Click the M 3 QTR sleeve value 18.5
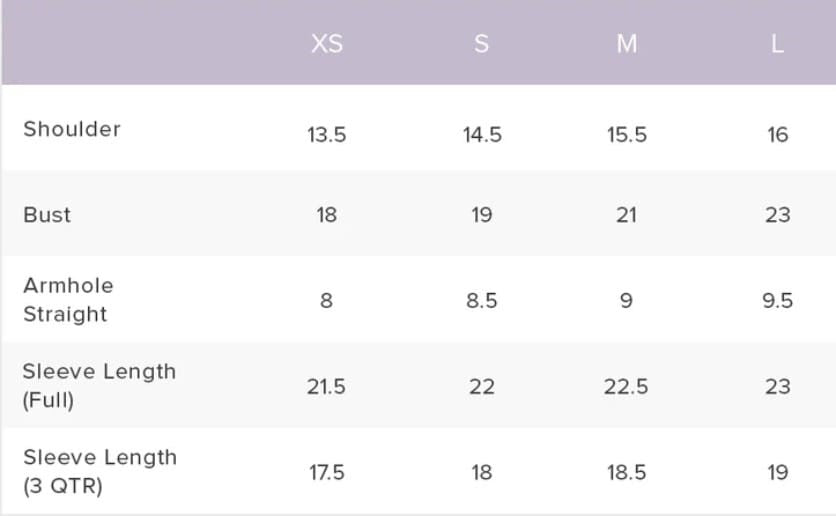 (626, 473)
